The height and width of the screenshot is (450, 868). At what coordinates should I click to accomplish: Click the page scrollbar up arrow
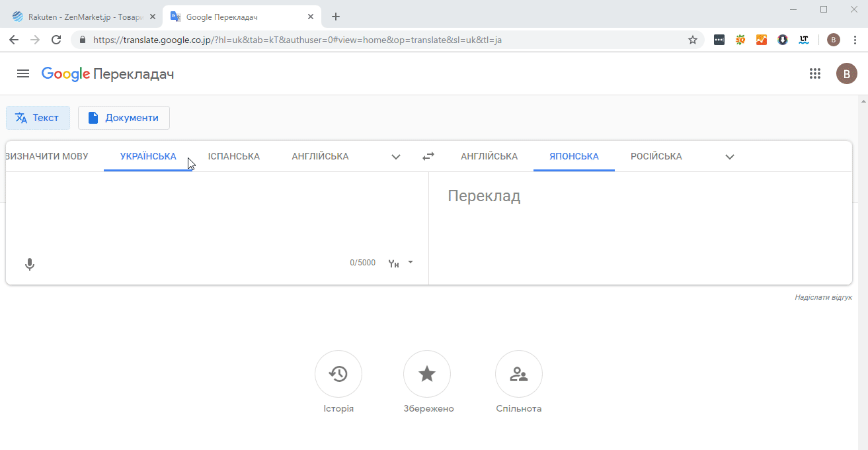863,101
